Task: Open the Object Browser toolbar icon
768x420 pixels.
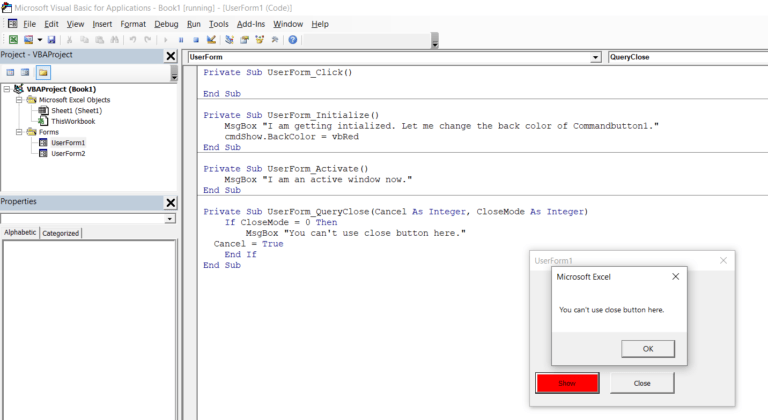Action: coord(259,40)
